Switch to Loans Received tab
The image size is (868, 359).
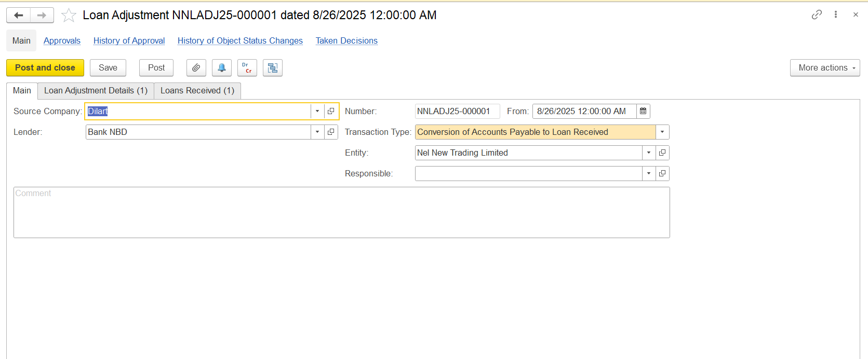[197, 90]
